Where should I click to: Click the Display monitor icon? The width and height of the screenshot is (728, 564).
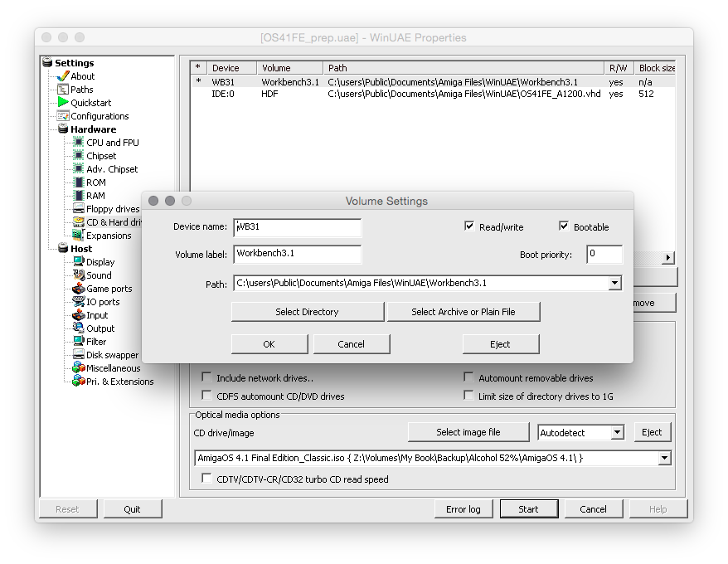pos(79,261)
